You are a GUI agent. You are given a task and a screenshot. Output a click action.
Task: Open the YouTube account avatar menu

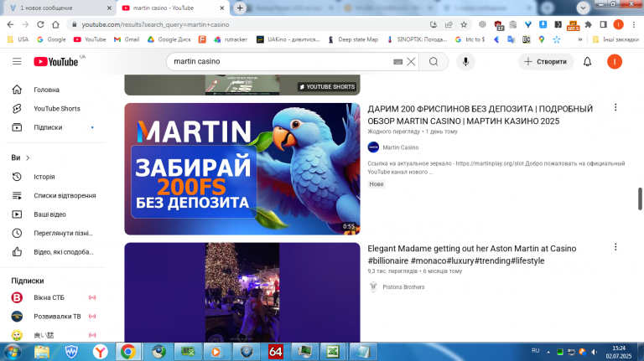pyautogui.click(x=615, y=61)
